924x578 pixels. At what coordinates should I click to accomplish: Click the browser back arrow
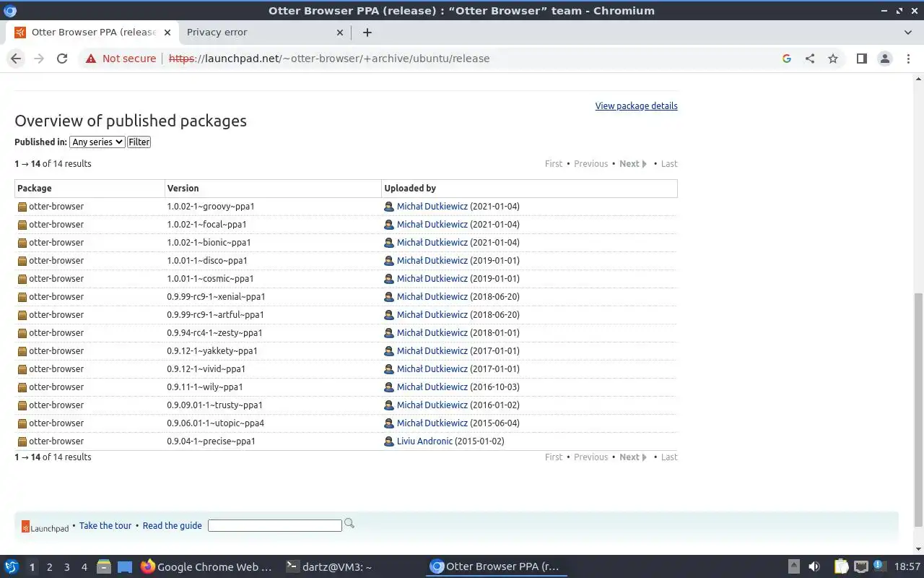pos(16,59)
